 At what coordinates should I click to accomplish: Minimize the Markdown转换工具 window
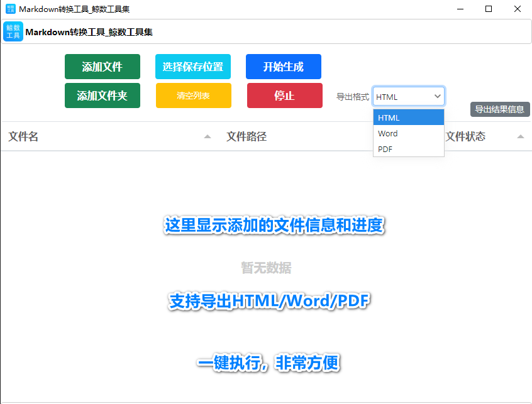(460, 9)
